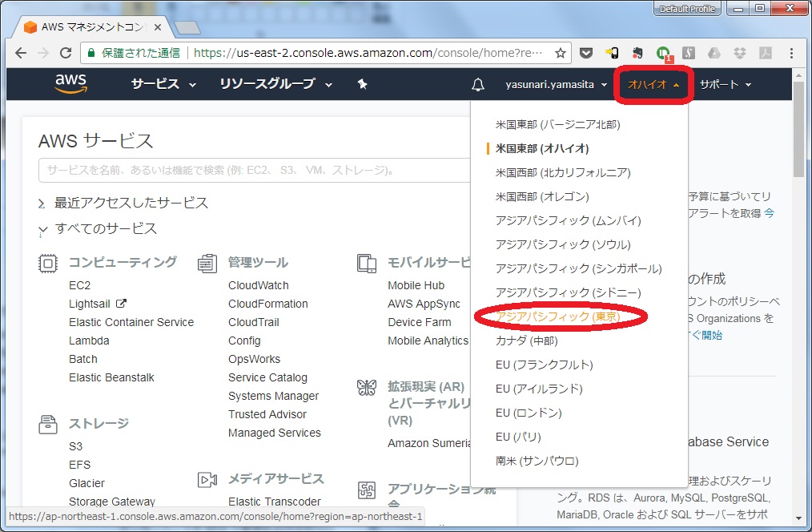Select region EU (パリ)
Screen dimensions: 812x532
point(518,437)
